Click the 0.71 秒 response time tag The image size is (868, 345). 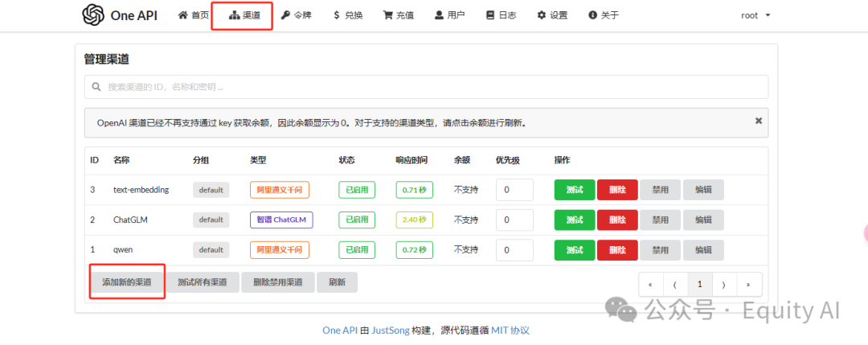(415, 190)
